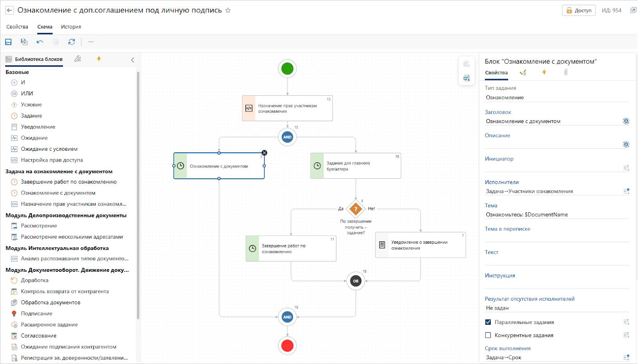Open the more options ellipsis menu
The image size is (640, 364).
[x=91, y=42]
